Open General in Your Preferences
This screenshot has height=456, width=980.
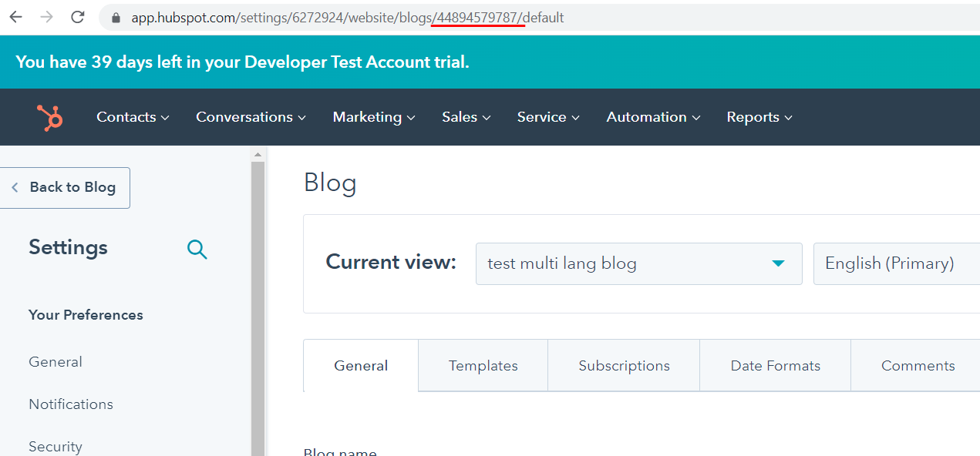pyautogui.click(x=56, y=362)
